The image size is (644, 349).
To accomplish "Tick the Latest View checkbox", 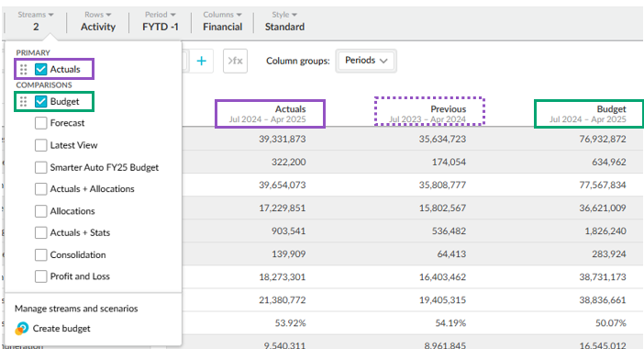I will click(40, 145).
